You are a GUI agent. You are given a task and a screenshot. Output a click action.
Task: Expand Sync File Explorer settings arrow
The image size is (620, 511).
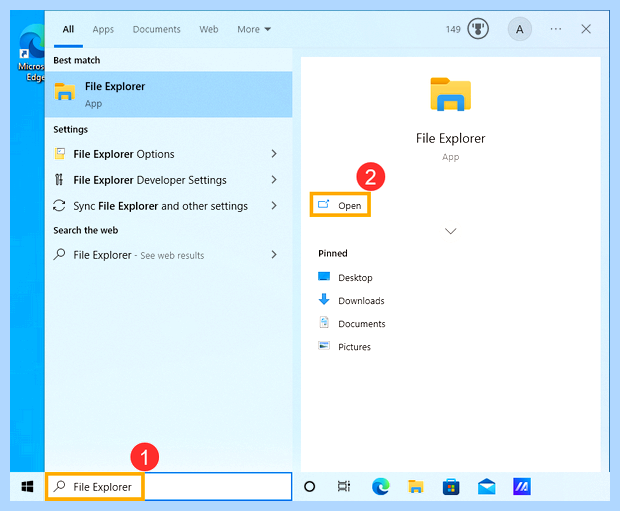(274, 206)
